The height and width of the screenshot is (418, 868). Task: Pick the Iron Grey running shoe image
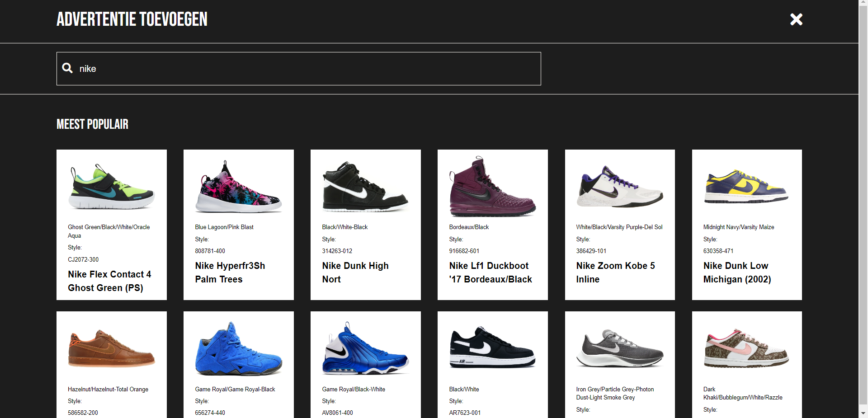pos(620,349)
